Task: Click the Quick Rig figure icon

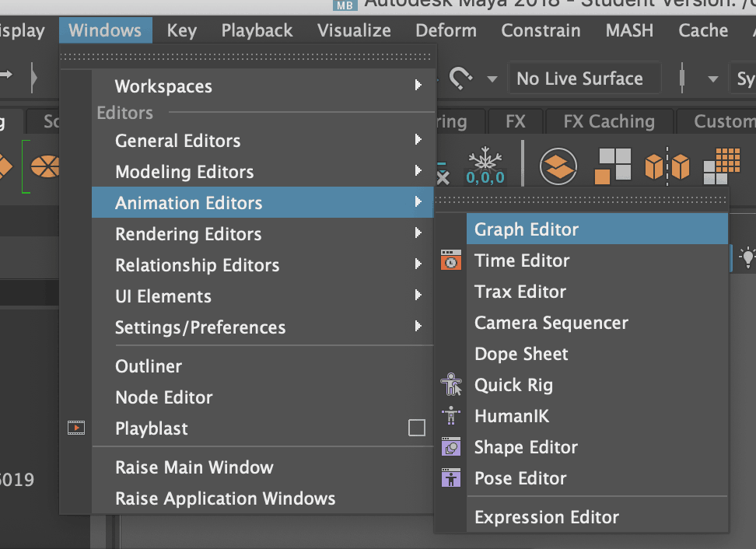Action: (450, 385)
